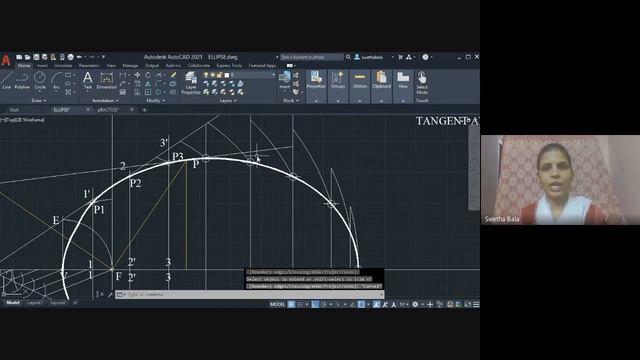Screen dimensions: 640x360
Task: Toggle polar tracking in status bar
Action: point(324,304)
